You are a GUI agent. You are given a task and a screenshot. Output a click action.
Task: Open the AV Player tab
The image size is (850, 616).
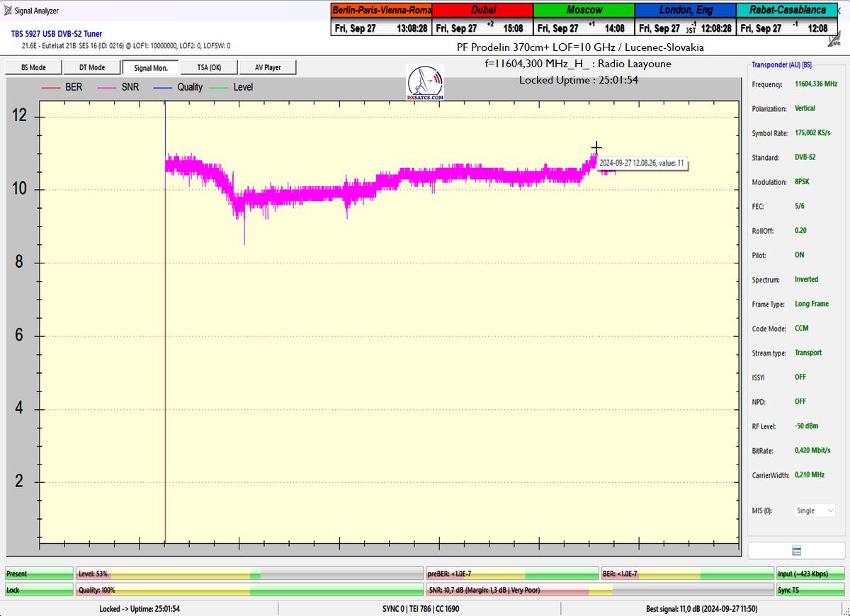coord(267,67)
